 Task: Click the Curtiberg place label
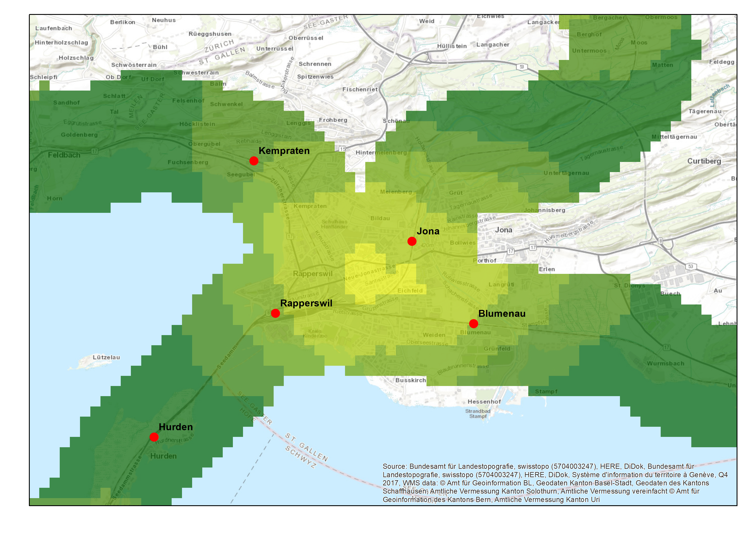(x=704, y=161)
